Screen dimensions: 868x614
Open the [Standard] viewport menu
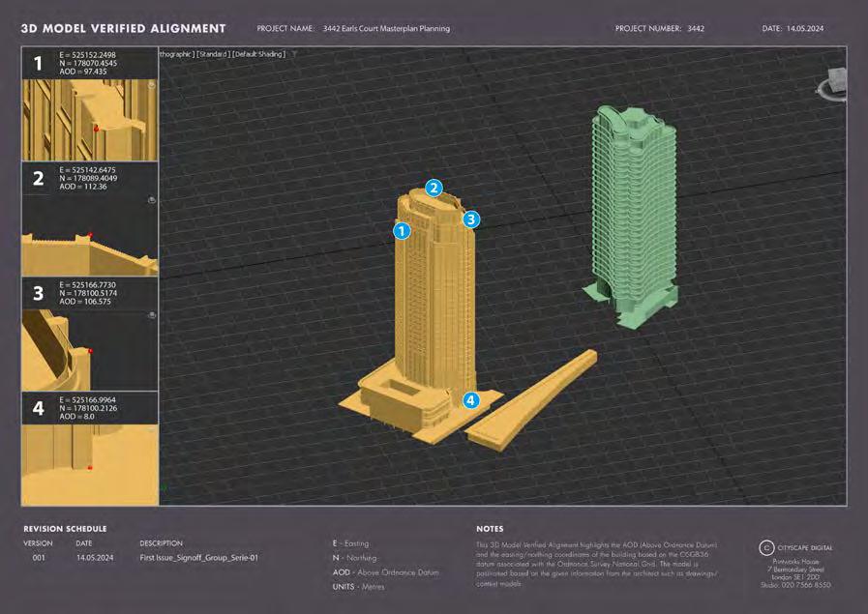[213, 54]
